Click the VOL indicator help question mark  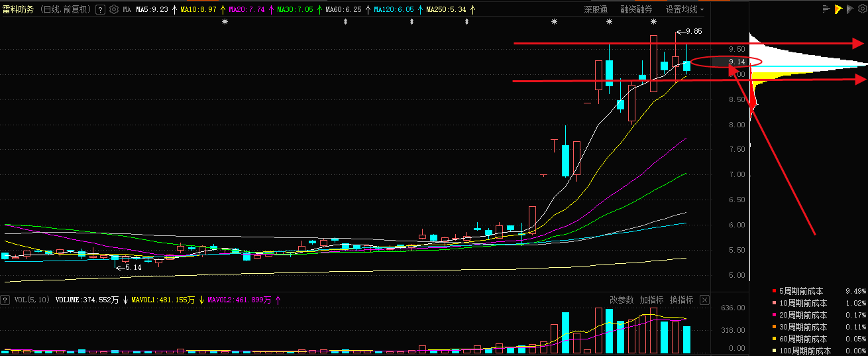pos(5,300)
